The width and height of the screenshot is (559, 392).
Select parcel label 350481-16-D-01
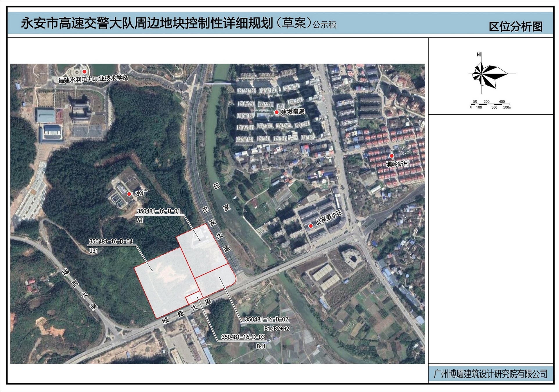(x=159, y=211)
